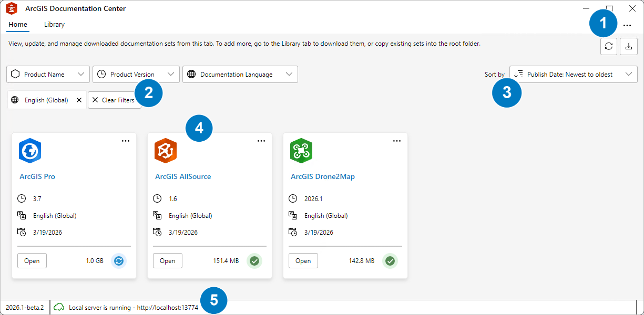The image size is (644, 315).
Task: Click the version 3.7 value on ArcGIS Pro
Action: pyautogui.click(x=37, y=199)
